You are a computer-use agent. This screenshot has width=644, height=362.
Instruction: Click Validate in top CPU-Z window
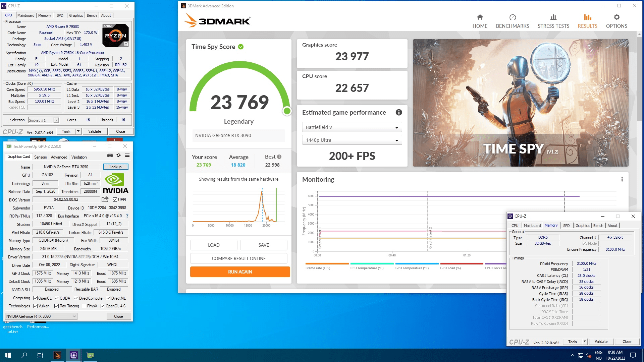pyautogui.click(x=95, y=131)
